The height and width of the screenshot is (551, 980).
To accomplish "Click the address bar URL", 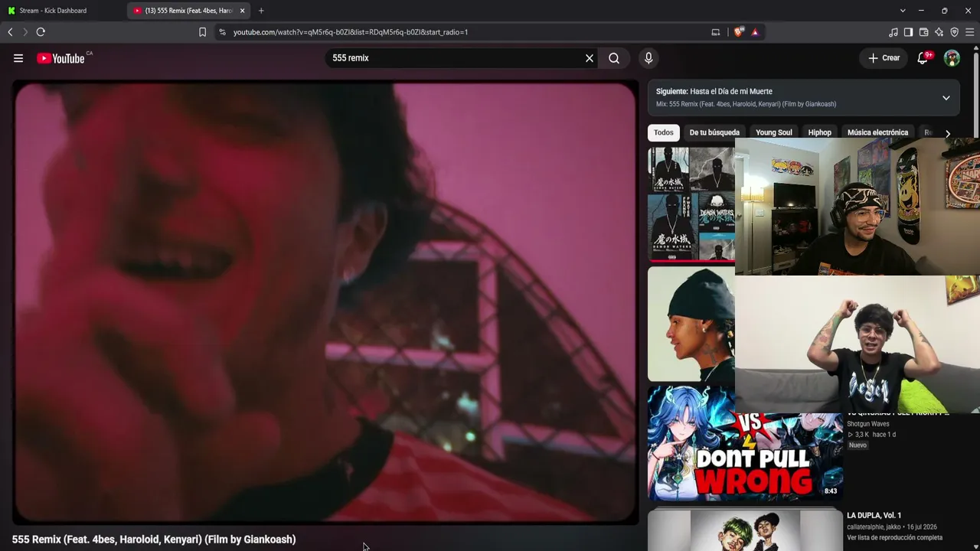I will point(351,32).
